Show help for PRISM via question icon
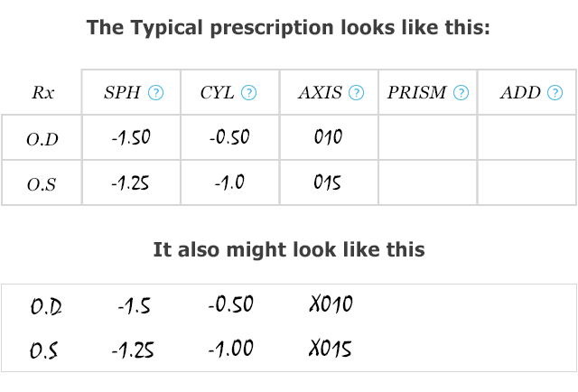This screenshot has width=578, height=392. pos(461,92)
